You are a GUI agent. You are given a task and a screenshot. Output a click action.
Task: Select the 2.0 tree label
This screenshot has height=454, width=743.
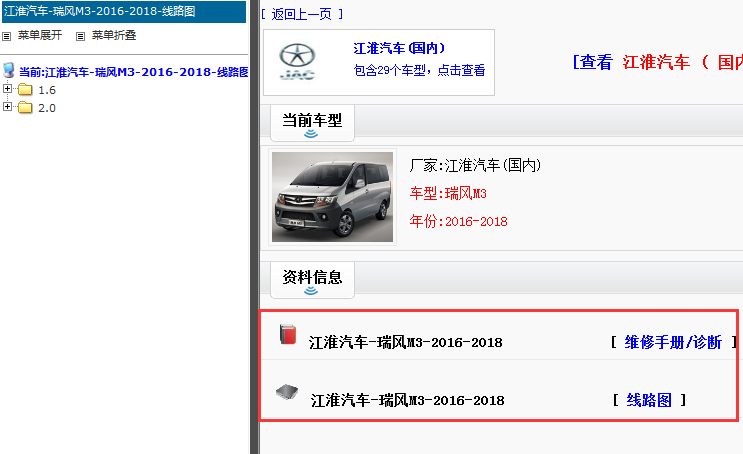(47, 108)
